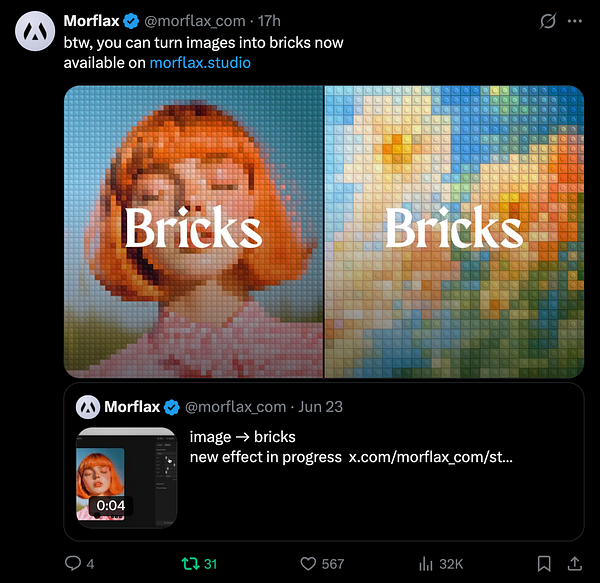Like the tweet with the heart icon

click(x=308, y=564)
